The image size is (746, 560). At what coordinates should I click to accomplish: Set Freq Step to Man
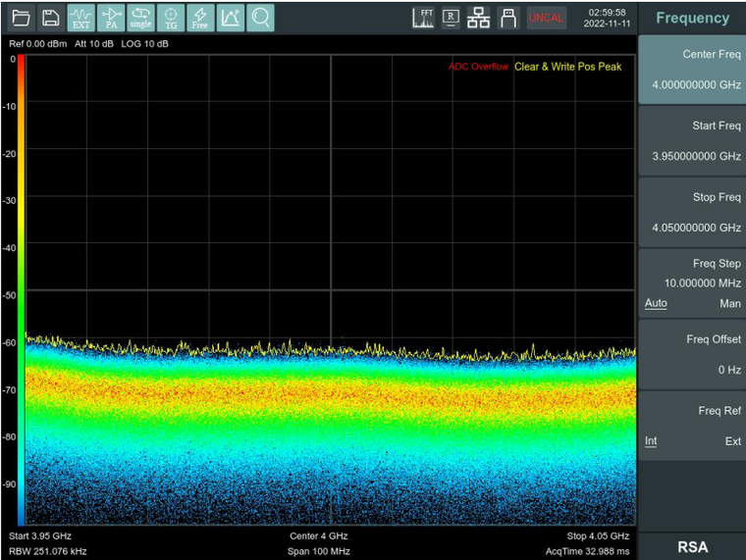[x=730, y=303]
